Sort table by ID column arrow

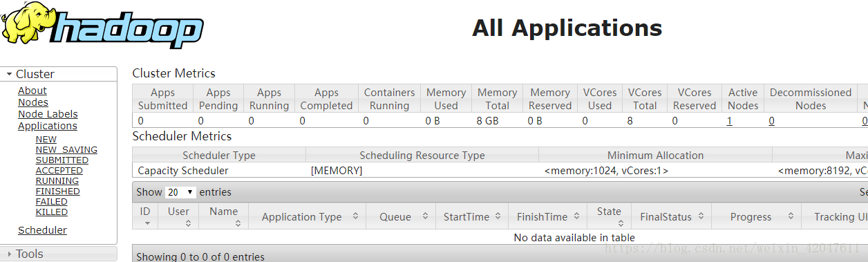point(147,223)
